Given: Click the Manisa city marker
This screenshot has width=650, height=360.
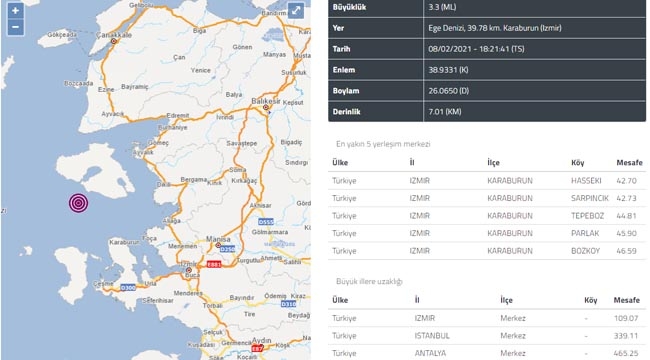Looking at the screenshot, I should tap(218, 246).
